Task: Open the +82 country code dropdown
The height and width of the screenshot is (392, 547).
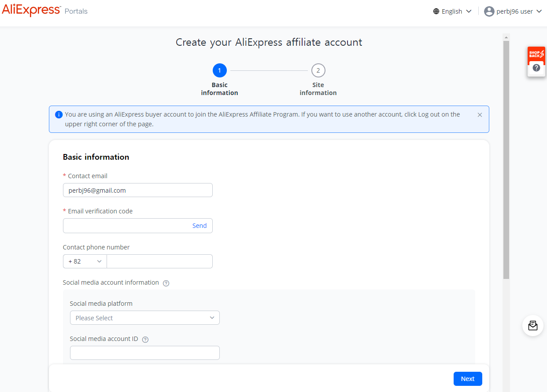Action: (x=85, y=261)
